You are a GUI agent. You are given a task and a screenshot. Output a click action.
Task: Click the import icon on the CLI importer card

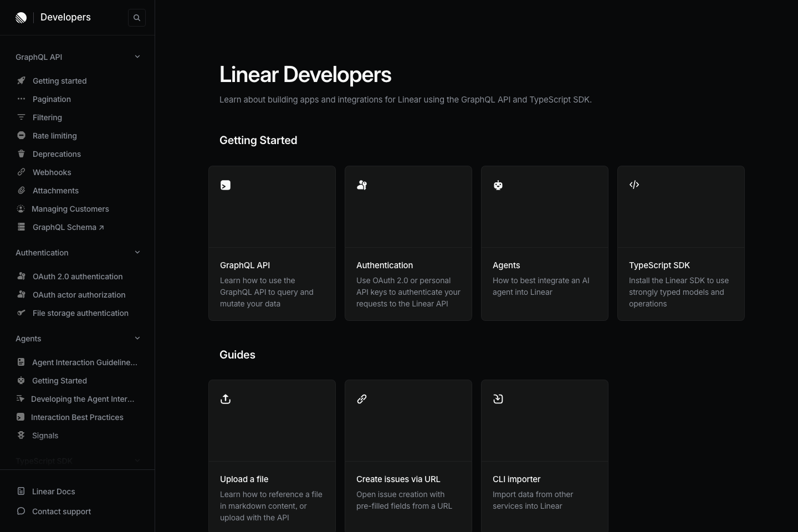pyautogui.click(x=498, y=398)
